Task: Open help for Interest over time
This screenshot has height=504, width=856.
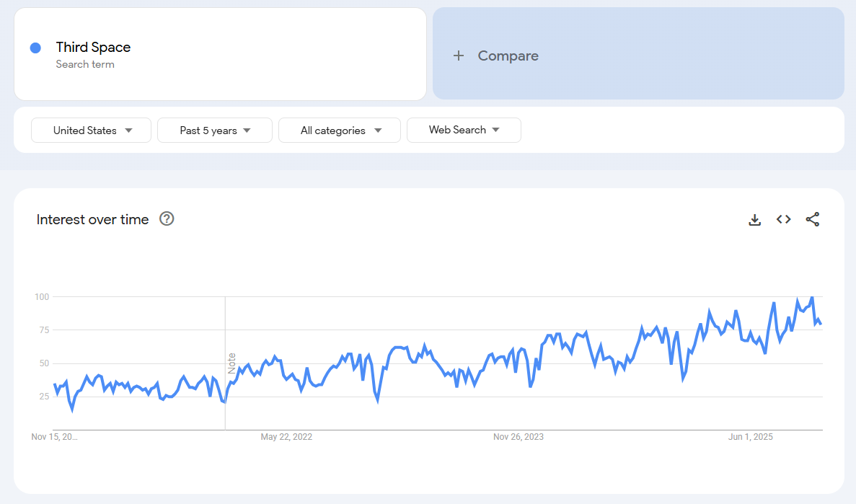Action: (167, 219)
